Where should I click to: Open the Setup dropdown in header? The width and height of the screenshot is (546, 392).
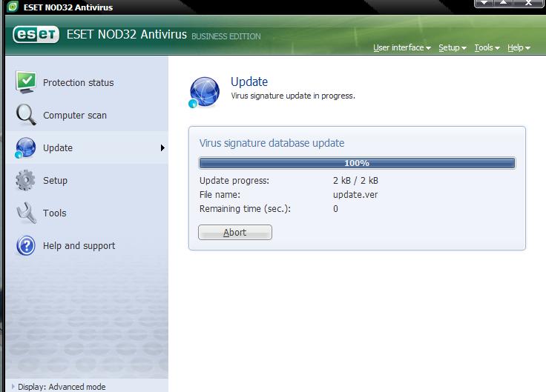[x=453, y=47]
